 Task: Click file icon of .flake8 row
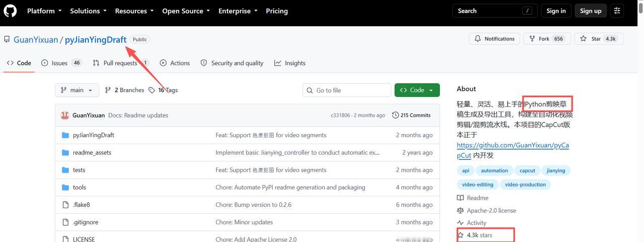(65, 205)
